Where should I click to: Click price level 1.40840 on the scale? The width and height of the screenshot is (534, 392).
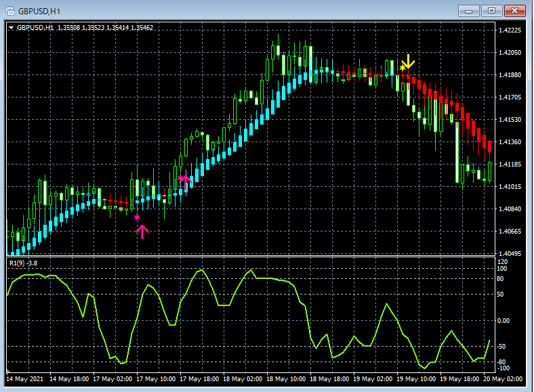(x=510, y=209)
